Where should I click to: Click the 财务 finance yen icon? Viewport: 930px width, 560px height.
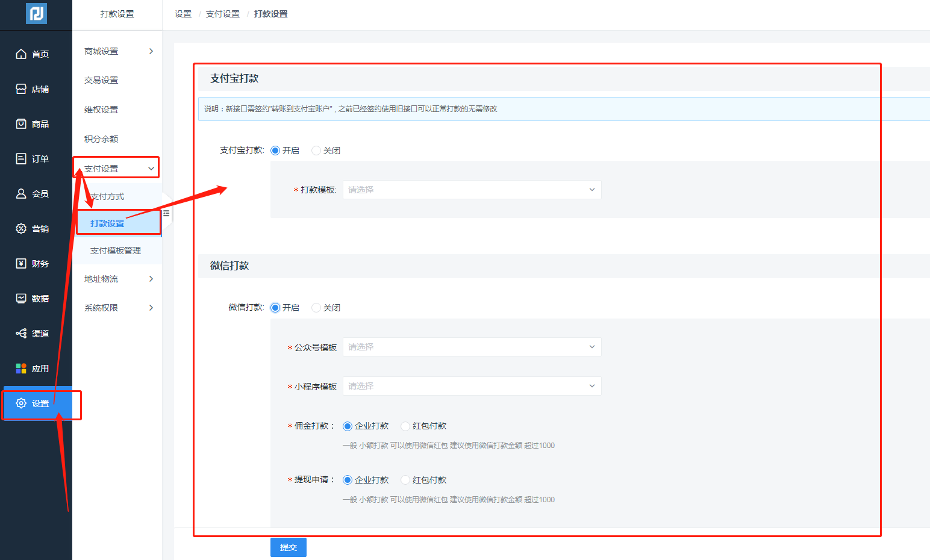pos(21,263)
